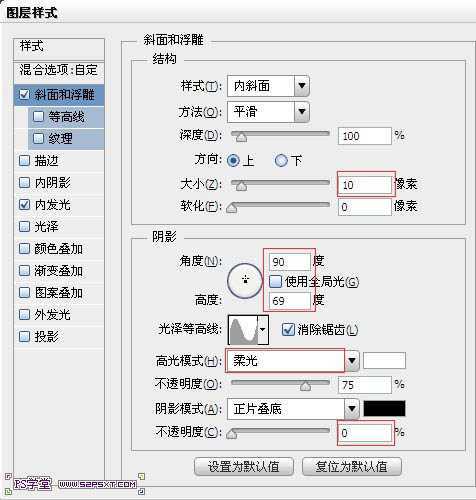
Task: Click the 大小 value field 10
Action: [x=365, y=185]
